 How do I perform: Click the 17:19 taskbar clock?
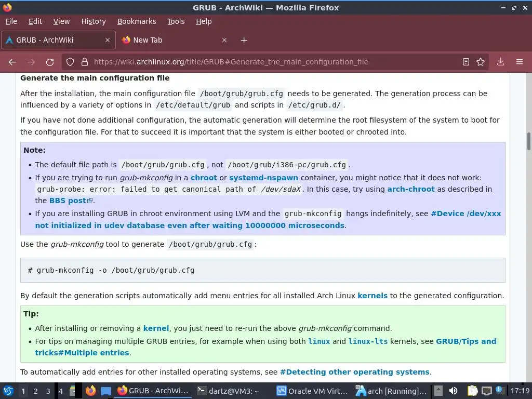click(520, 391)
